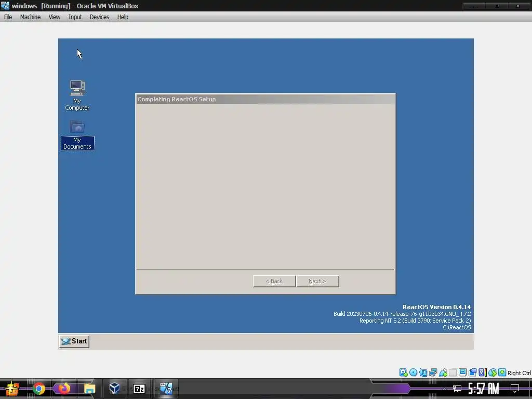Open the Input menu
Viewport: 532px width, 399px height.
point(75,17)
